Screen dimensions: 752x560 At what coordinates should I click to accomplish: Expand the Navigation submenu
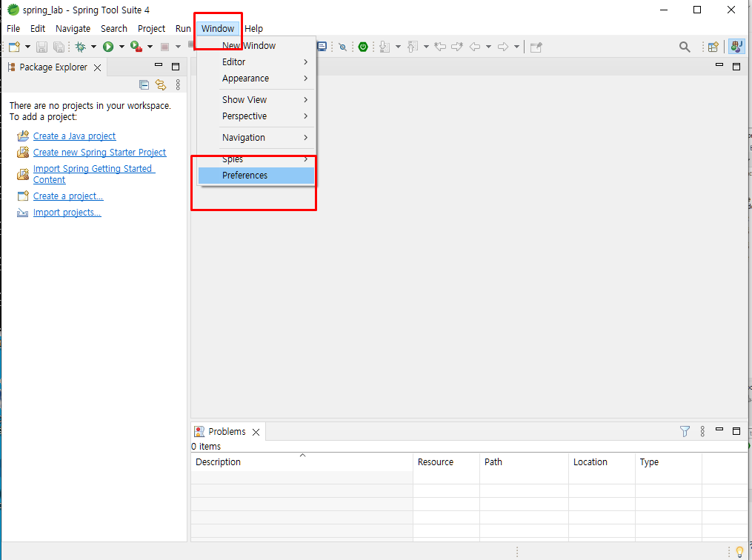256,138
